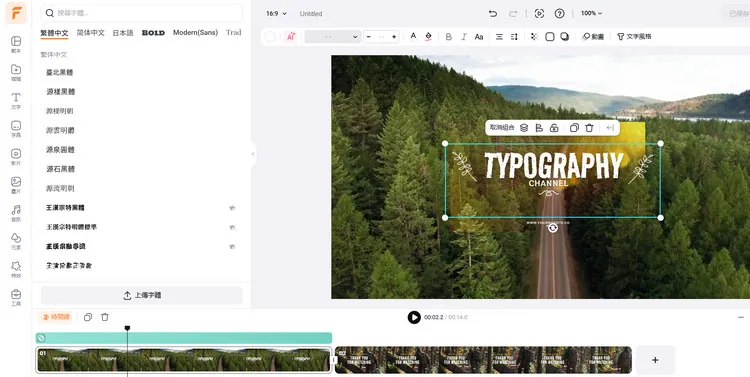Toggle lock on selected group
This screenshot has width=750, height=377.
click(x=554, y=128)
